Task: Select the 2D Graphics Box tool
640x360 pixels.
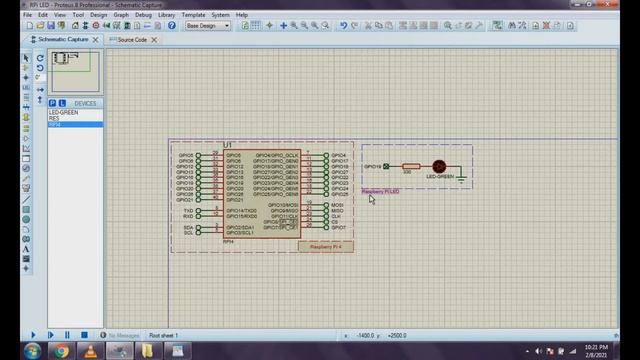Action: coord(26,209)
